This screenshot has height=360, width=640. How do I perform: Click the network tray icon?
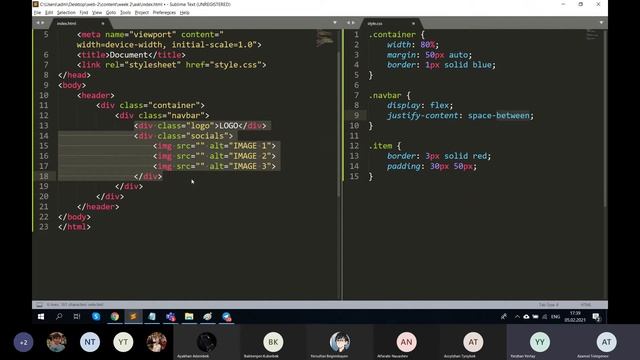(x=544, y=317)
